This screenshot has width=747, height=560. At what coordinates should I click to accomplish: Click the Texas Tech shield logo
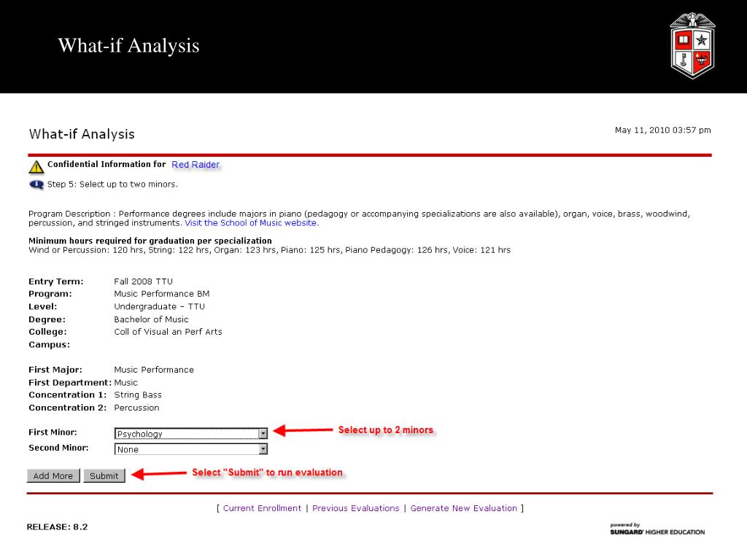pos(692,45)
